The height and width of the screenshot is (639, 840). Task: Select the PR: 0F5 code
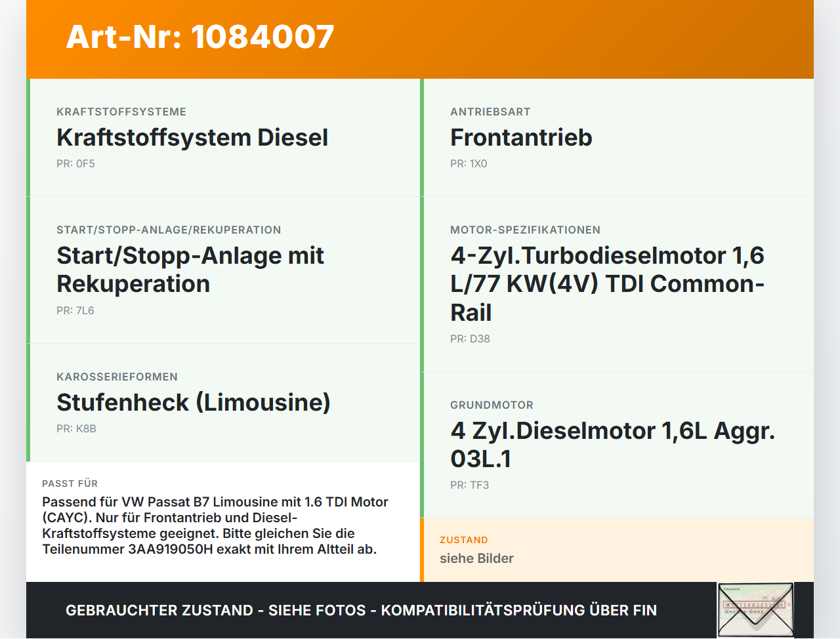(75, 163)
